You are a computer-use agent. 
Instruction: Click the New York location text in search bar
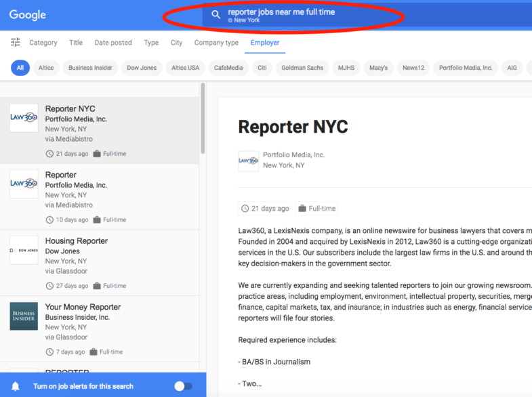coord(247,20)
